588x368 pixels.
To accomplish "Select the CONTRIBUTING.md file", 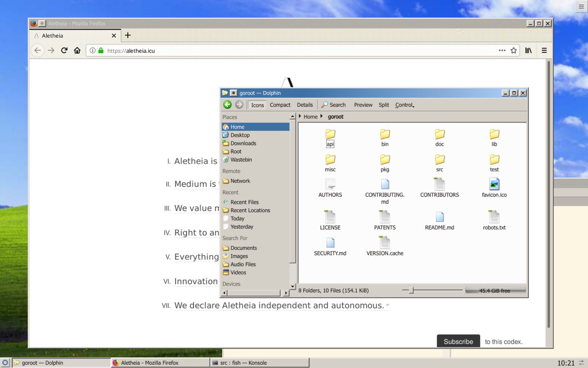I will tap(385, 192).
